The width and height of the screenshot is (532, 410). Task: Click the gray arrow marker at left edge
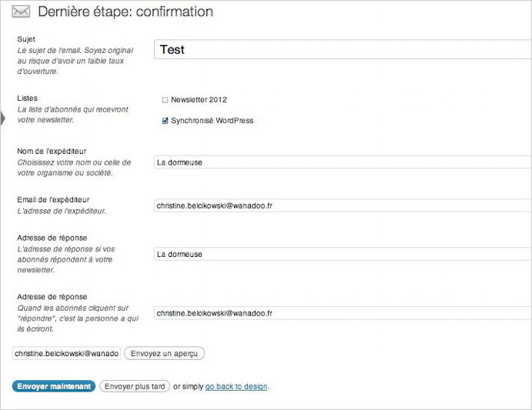tap(3, 118)
